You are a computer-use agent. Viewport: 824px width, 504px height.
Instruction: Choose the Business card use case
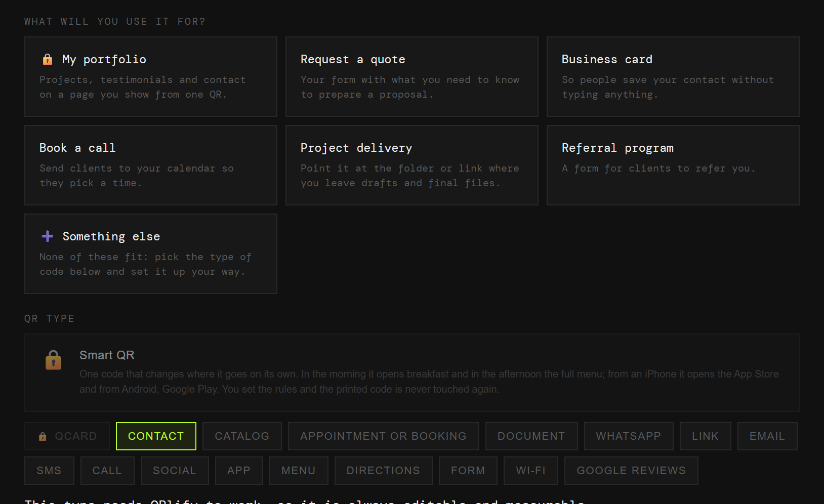[x=673, y=76]
